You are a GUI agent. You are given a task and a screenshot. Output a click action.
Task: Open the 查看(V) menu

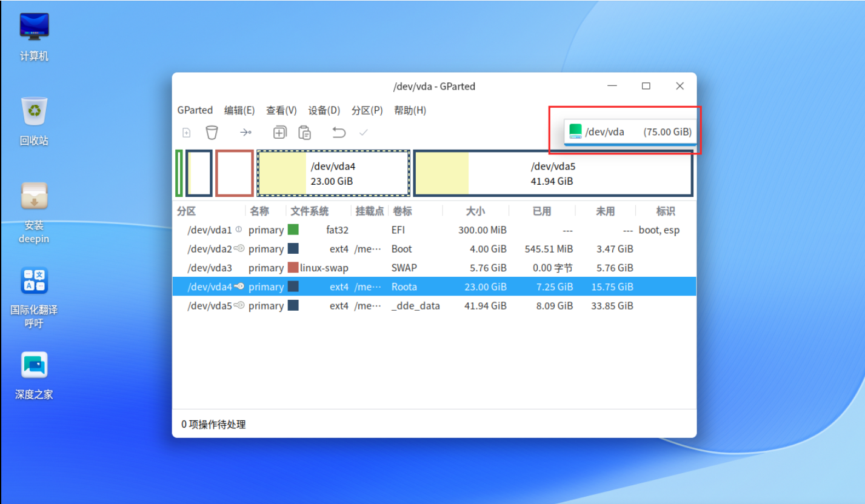pyautogui.click(x=281, y=110)
